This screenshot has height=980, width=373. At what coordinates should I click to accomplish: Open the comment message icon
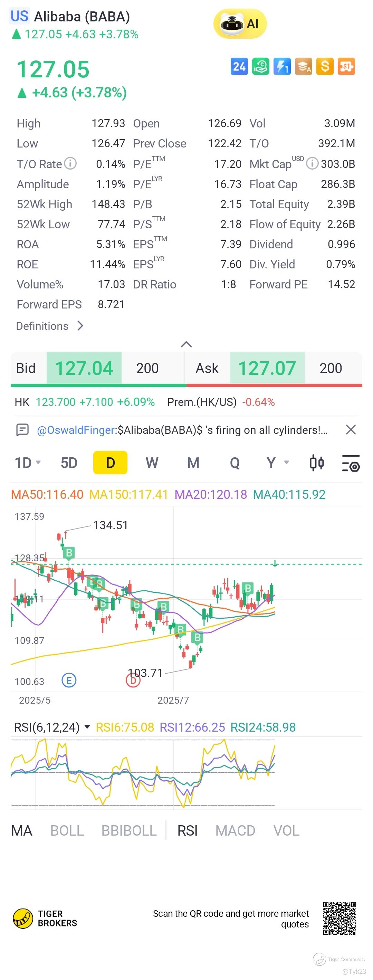pos(22,430)
